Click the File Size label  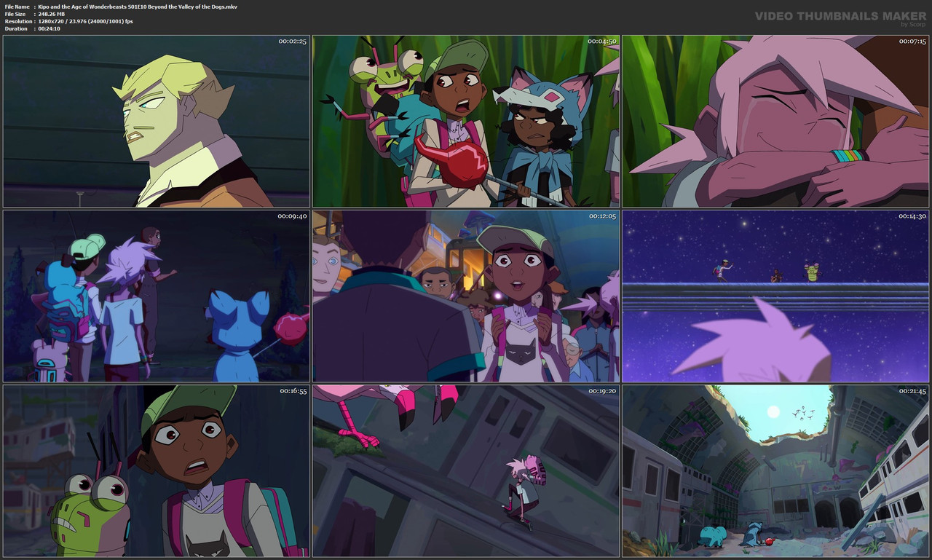[15, 14]
